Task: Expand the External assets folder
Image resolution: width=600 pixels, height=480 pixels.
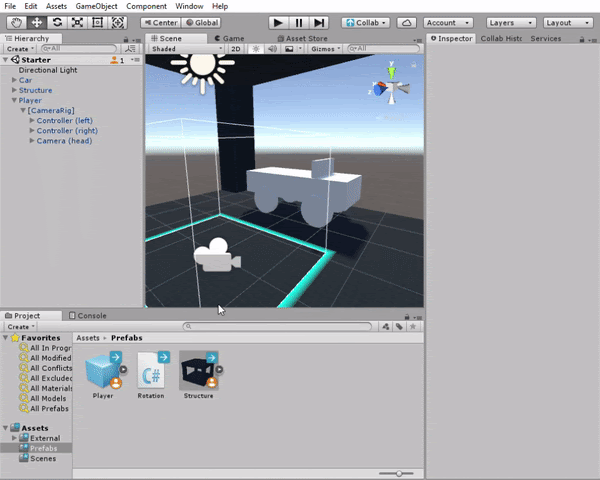Action: (x=14, y=438)
